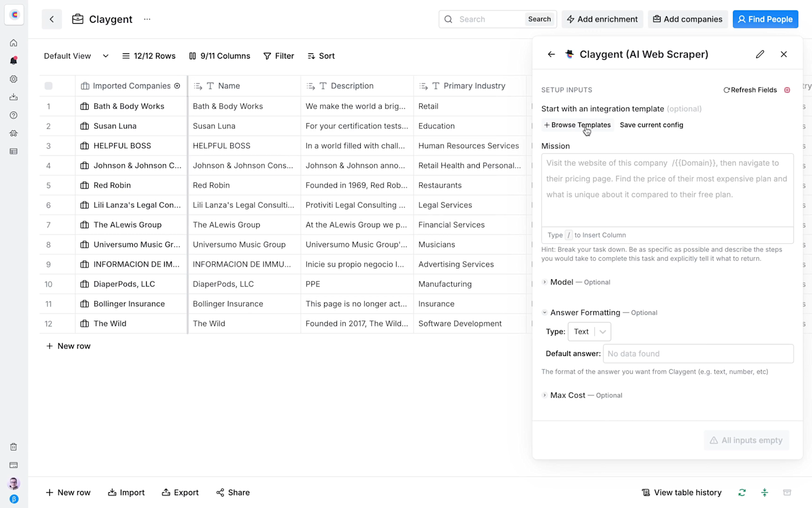Click into the Mission text area
Image resolution: width=812 pixels, height=508 pixels.
667,190
